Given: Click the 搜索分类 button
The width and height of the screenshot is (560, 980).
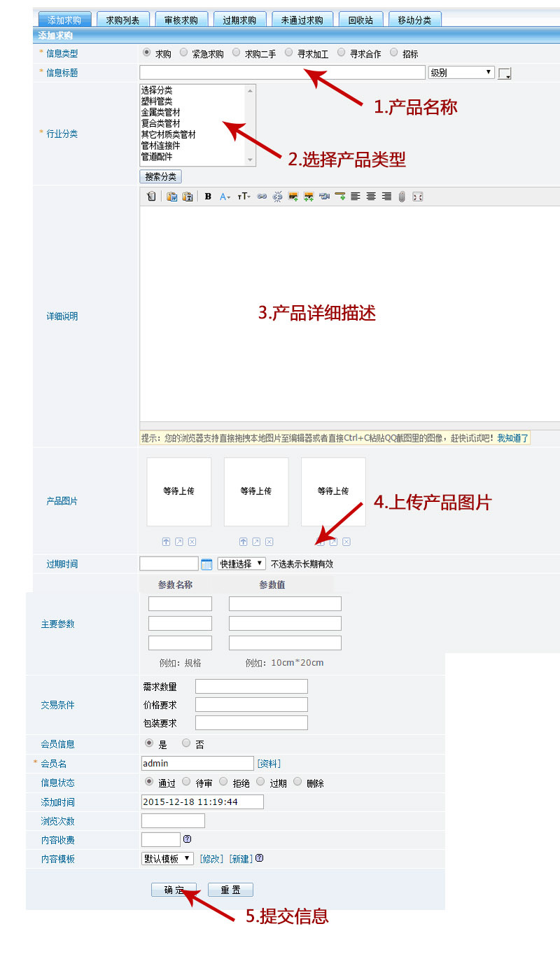Looking at the screenshot, I should pos(160,176).
